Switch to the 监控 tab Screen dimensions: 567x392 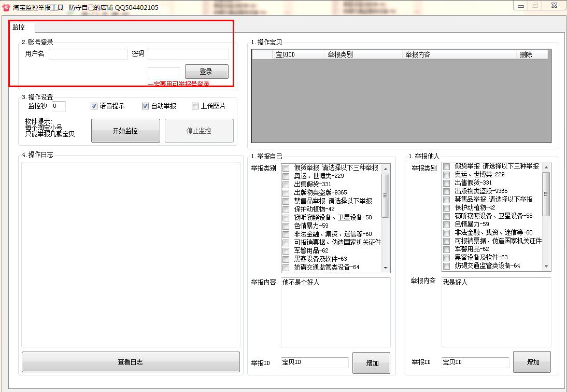pos(19,27)
